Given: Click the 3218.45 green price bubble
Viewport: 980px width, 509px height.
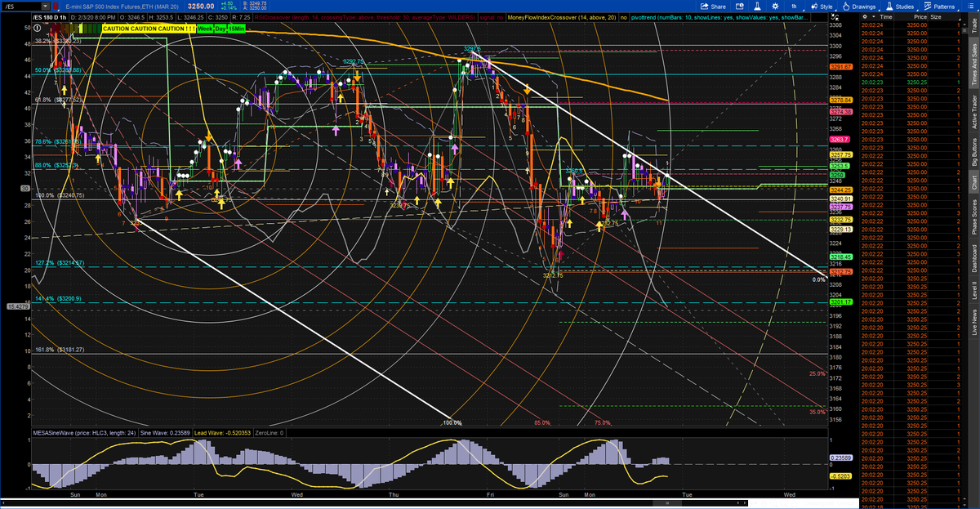Looking at the screenshot, I should [x=841, y=257].
